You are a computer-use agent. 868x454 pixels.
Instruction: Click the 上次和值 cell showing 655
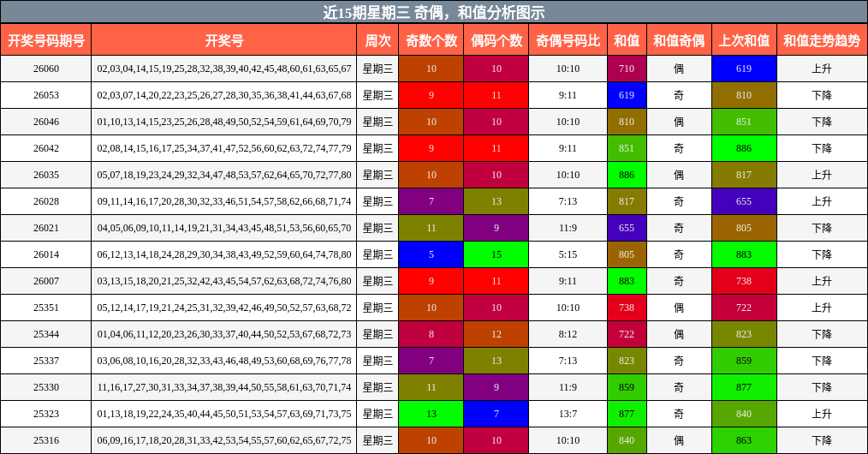tap(744, 201)
